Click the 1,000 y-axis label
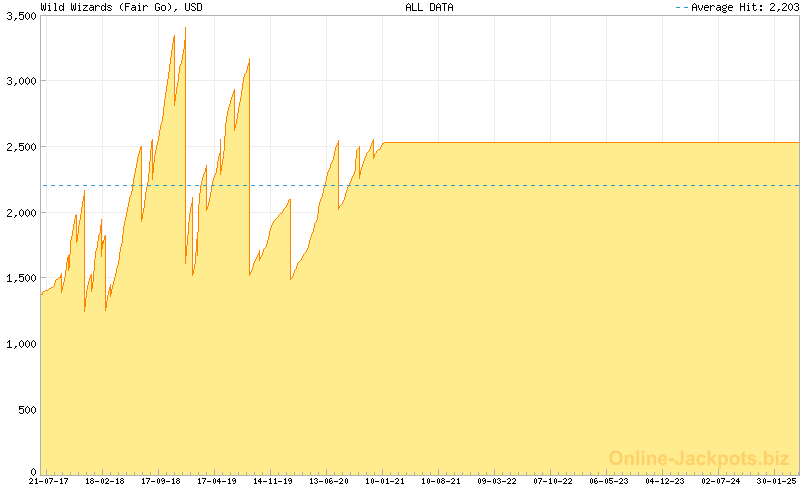The image size is (800, 490). pyautogui.click(x=20, y=345)
